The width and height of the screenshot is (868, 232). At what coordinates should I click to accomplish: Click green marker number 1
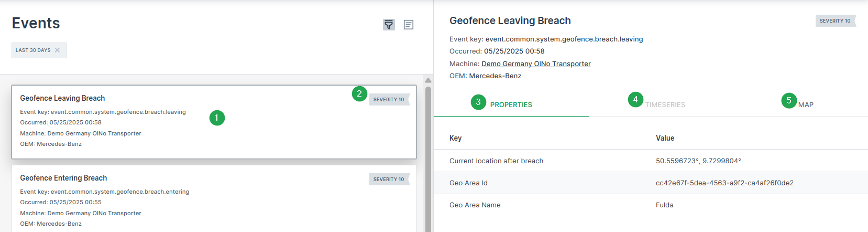[217, 118]
